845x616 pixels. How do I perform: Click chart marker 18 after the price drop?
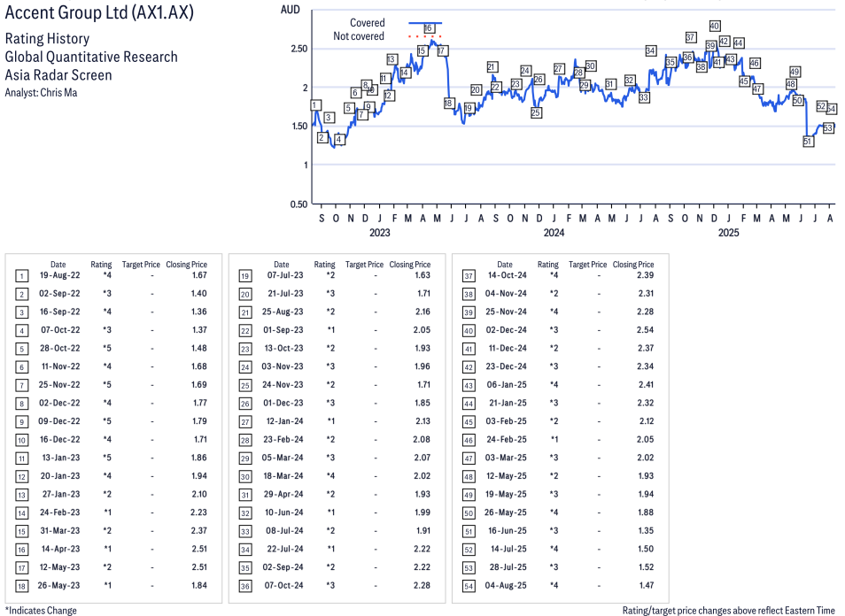[449, 103]
